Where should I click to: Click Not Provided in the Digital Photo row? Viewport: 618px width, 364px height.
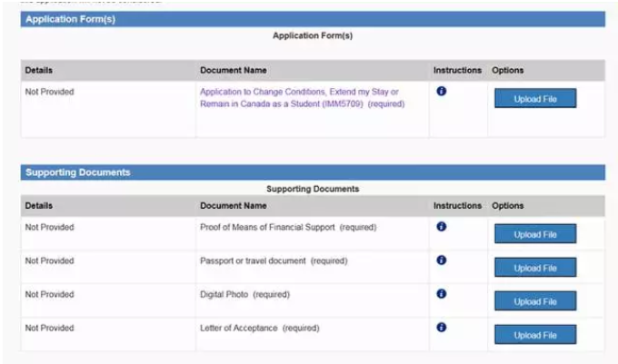coord(50,294)
